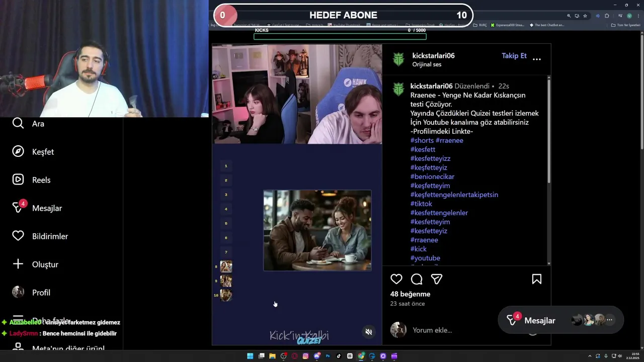This screenshot has height=362, width=644.
Task: Open Tüm Yer İşaretleri folder
Action: point(625,25)
